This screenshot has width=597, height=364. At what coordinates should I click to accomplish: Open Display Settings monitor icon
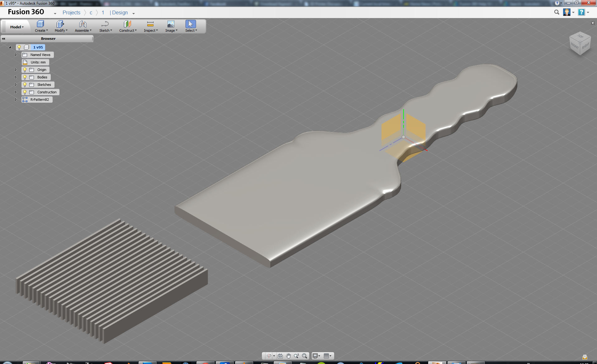pos(315,356)
